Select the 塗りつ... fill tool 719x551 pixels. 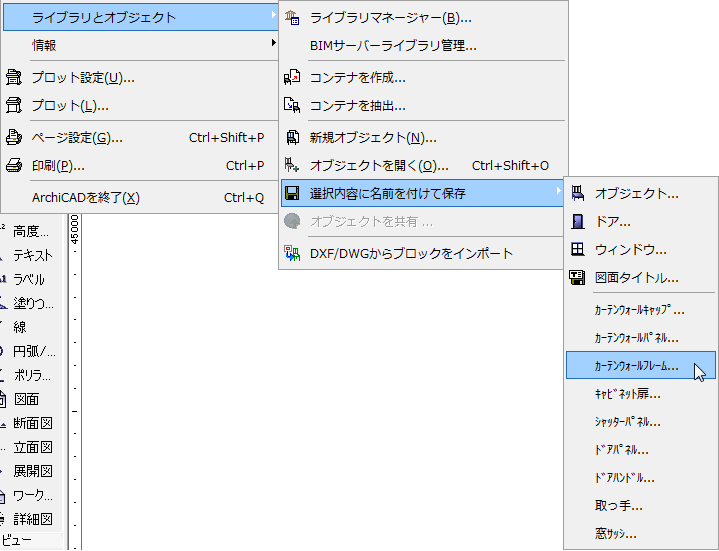click(30, 303)
